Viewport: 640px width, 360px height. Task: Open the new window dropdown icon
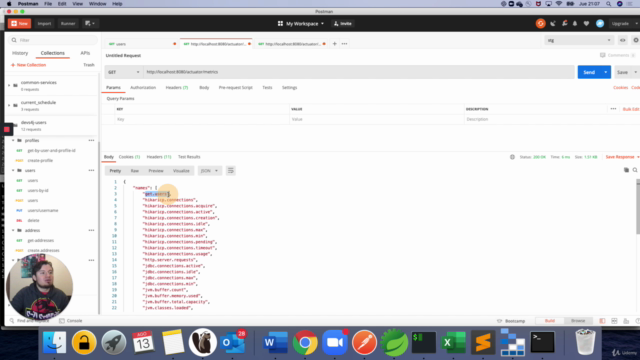click(90, 24)
